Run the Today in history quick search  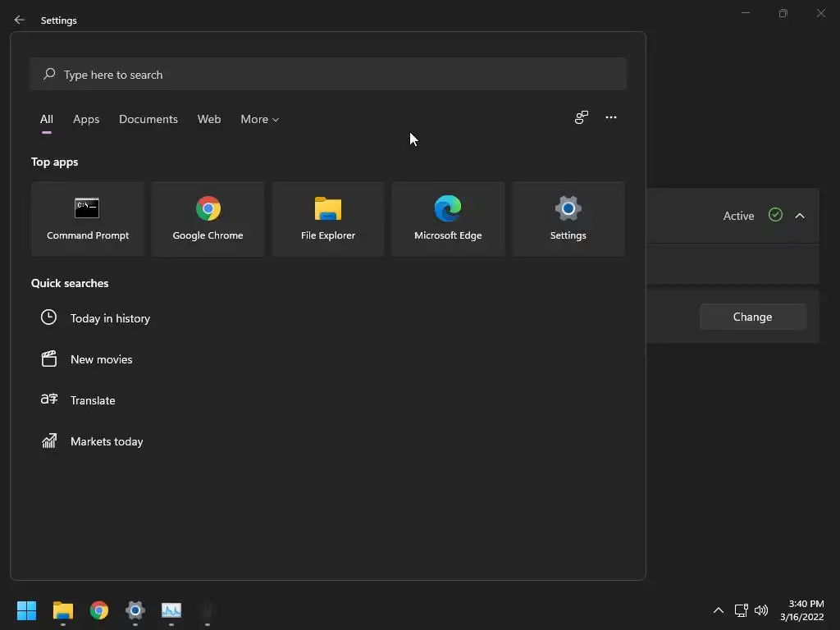click(111, 318)
